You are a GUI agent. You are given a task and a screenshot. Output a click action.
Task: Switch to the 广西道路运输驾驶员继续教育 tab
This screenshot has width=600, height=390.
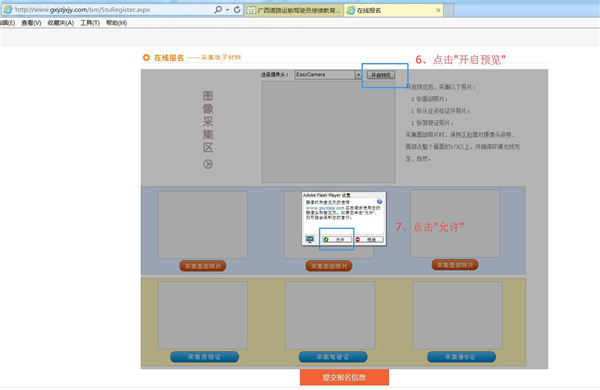294,10
